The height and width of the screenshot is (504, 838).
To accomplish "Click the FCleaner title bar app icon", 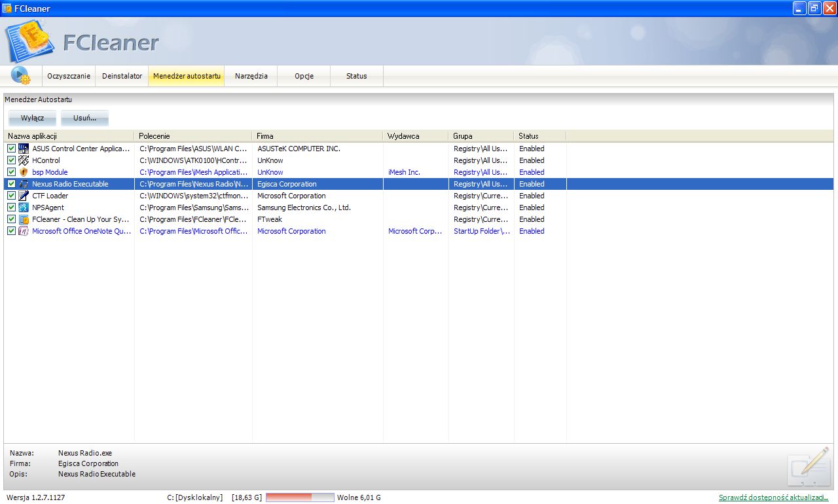I will click(x=7, y=9).
